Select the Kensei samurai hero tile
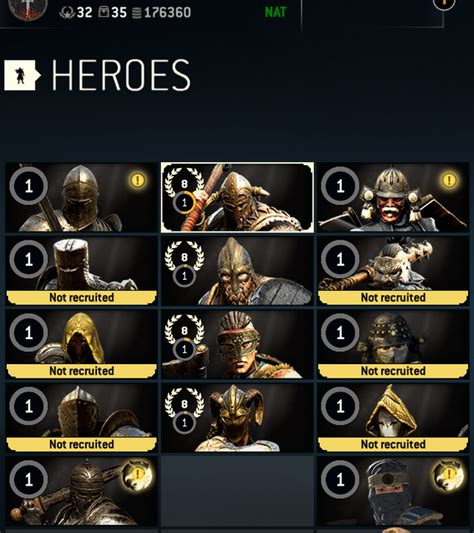This screenshot has height=533, width=474. (393, 197)
